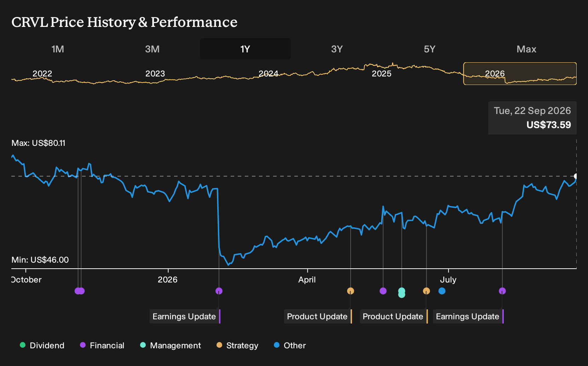
Task: Toggle the Financial legend item
Action: coord(102,345)
